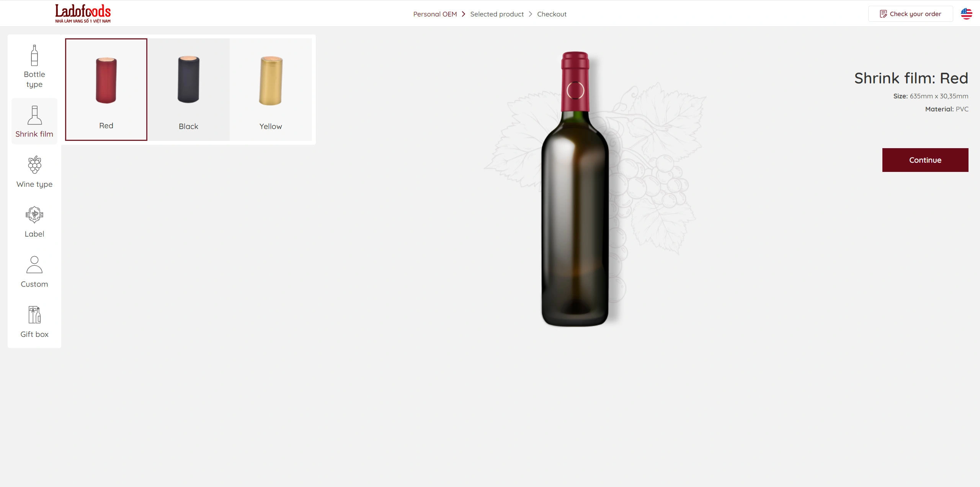Click the red capsule on bottle preview

[x=575, y=81]
